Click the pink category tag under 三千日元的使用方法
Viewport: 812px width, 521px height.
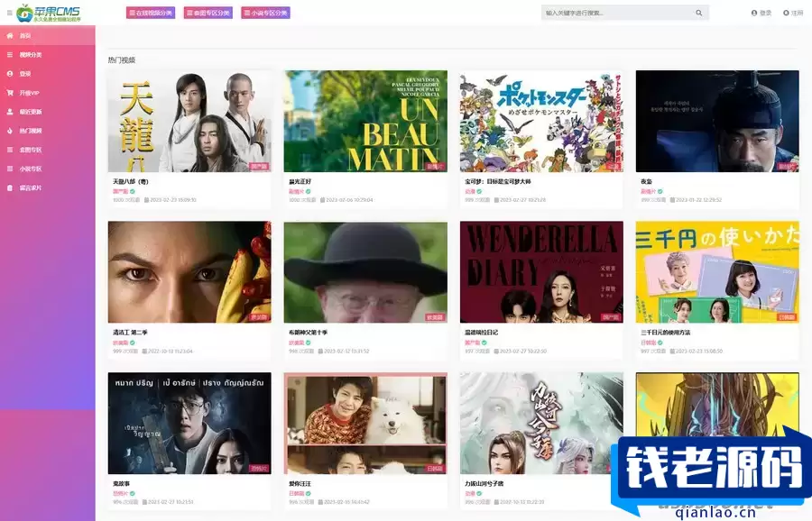649,343
